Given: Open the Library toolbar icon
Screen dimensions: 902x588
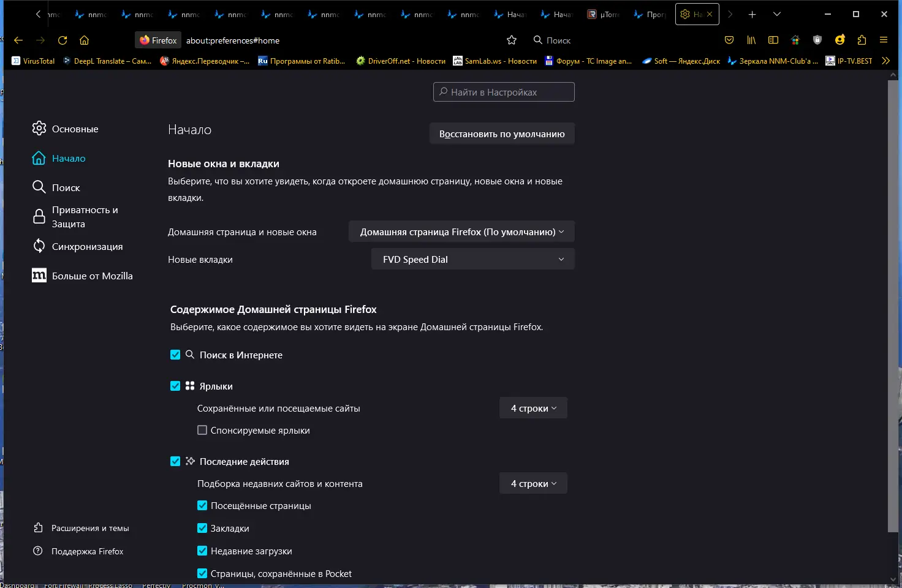Looking at the screenshot, I should [751, 40].
